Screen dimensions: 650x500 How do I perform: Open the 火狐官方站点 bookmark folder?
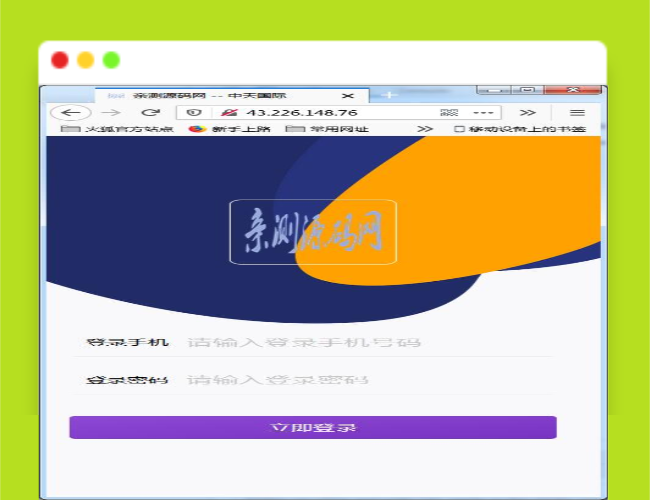[x=117, y=129]
